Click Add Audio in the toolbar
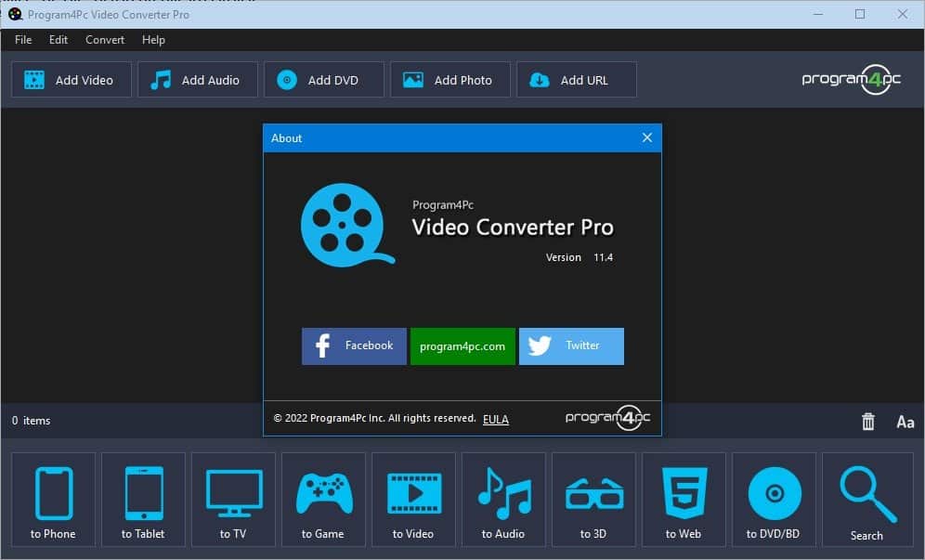 point(198,80)
